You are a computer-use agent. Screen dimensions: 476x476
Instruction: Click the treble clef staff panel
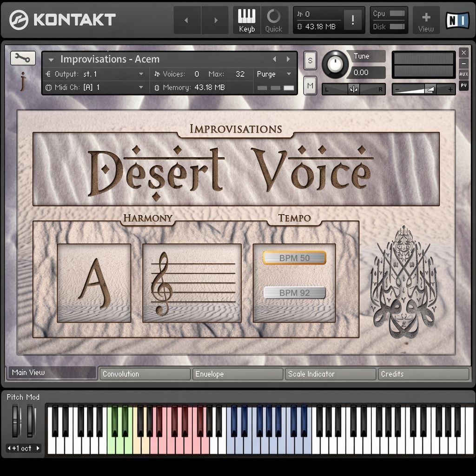(x=192, y=283)
